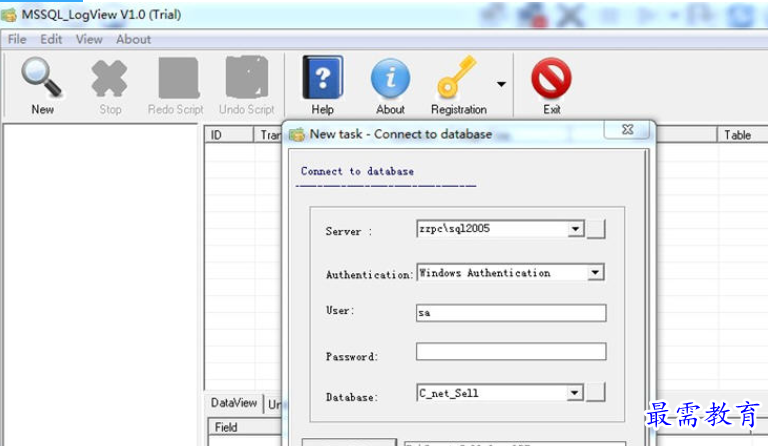
Task: Open the View menu
Action: coord(89,39)
